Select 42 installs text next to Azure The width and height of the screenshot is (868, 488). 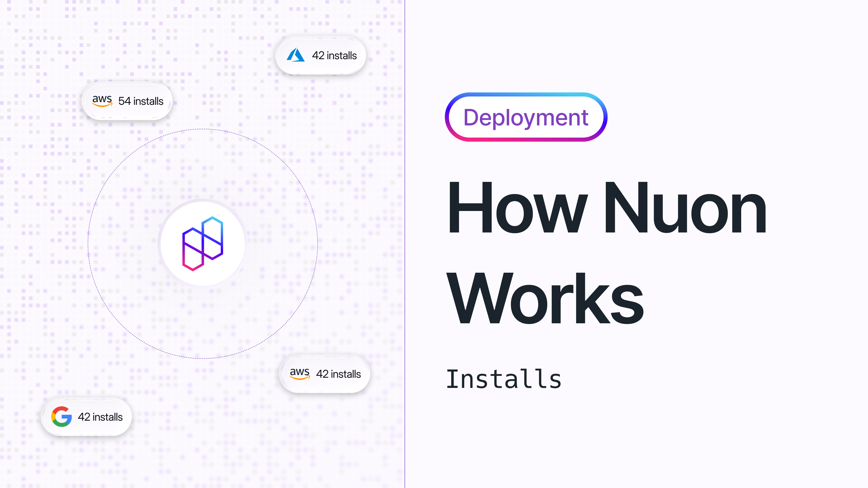334,56
